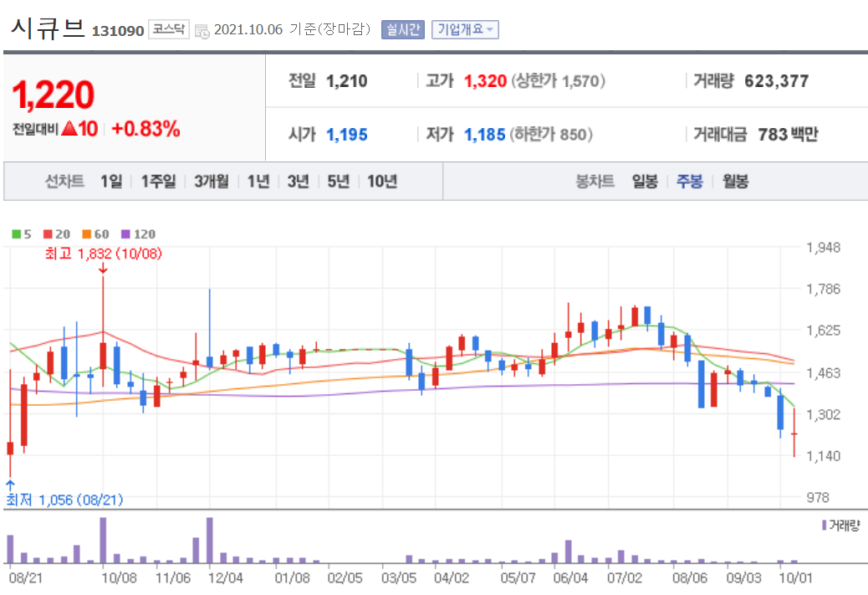Select the 10년 ten-year period

[x=381, y=182]
